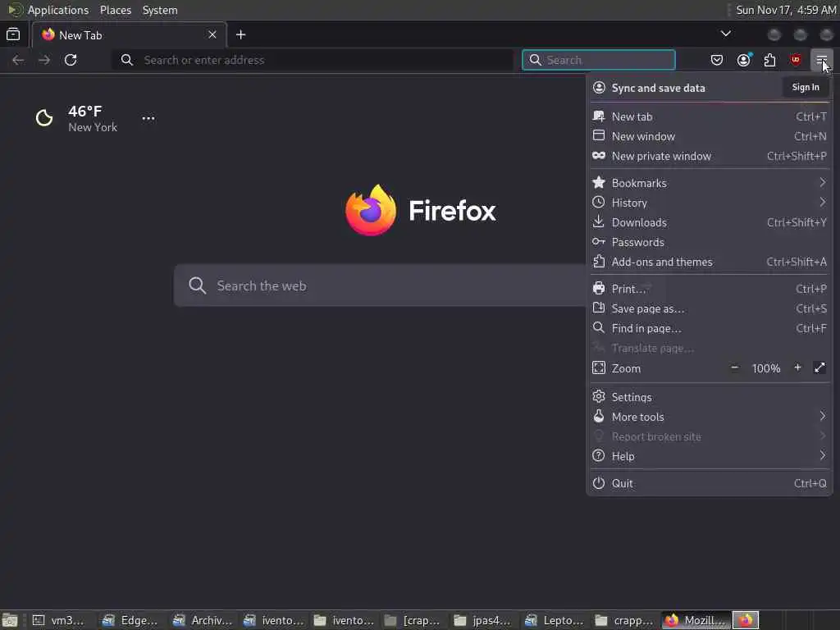Viewport: 840px width, 630px height.
Task: Click the uBlock Origin shield icon
Action: (796, 60)
